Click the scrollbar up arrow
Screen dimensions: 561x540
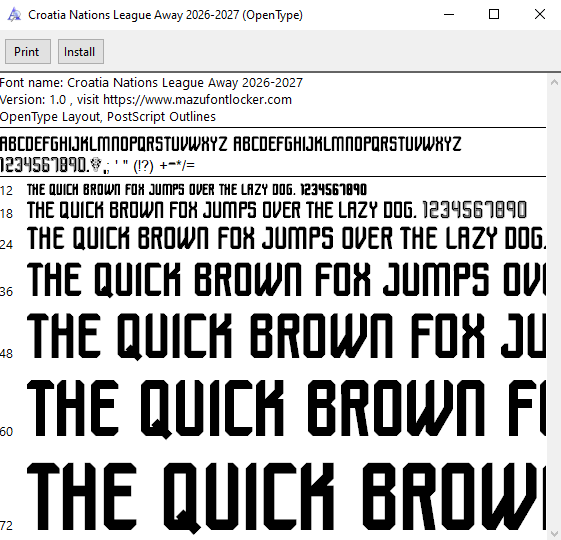click(554, 82)
